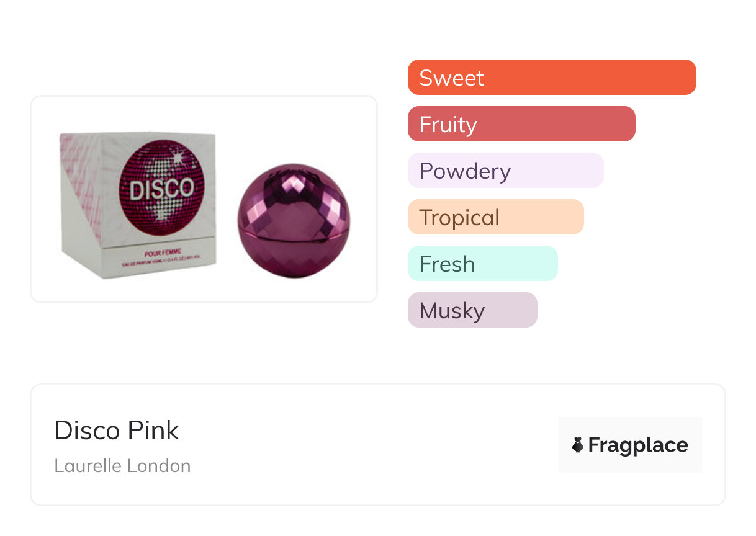Click the word DISCO on the box
Image resolution: width=756 pixels, height=536 pixels.
161,189
